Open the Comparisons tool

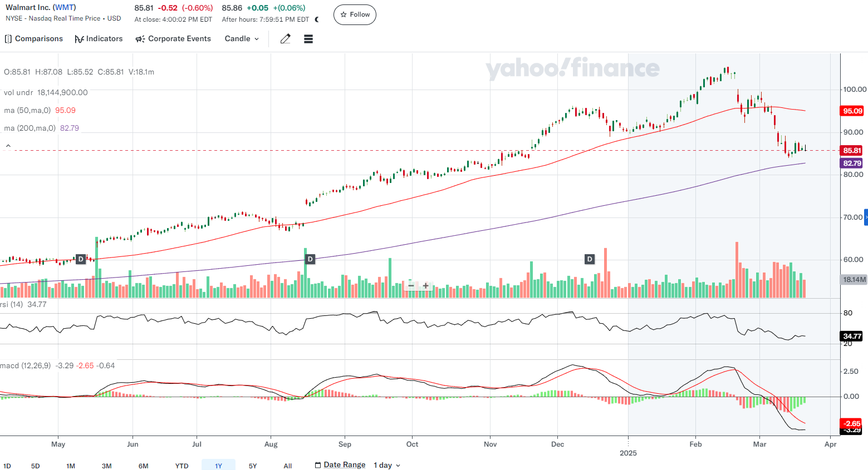coord(33,39)
